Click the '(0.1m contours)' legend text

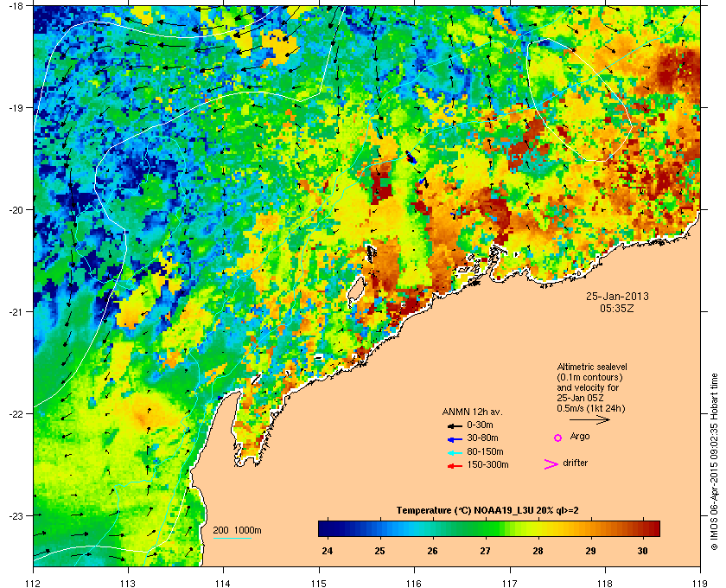589,377
